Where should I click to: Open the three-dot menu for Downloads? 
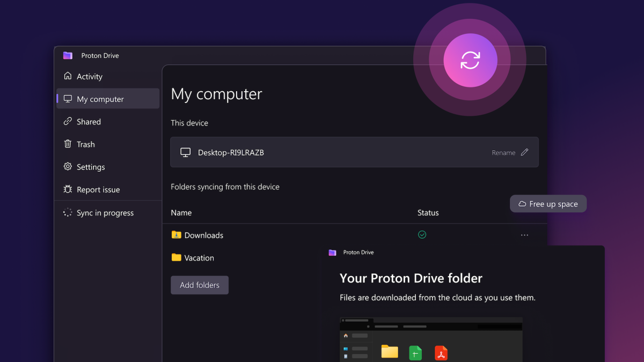coord(524,235)
